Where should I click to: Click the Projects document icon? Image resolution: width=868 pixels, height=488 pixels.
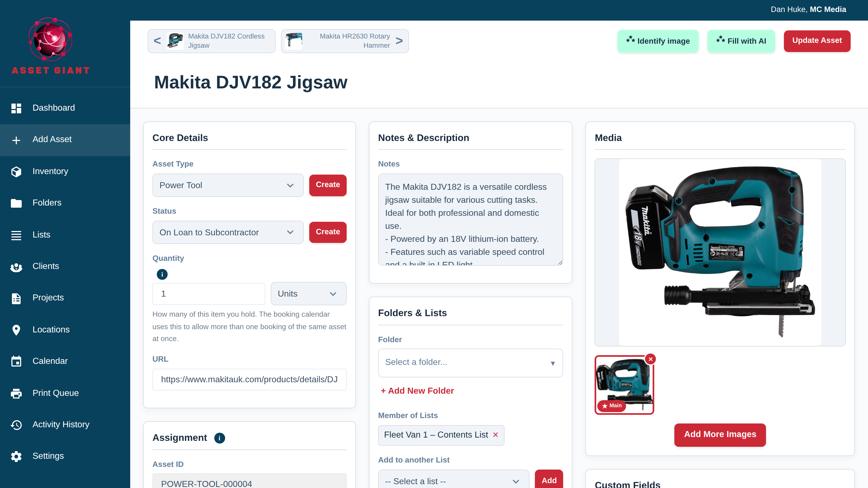(16, 298)
